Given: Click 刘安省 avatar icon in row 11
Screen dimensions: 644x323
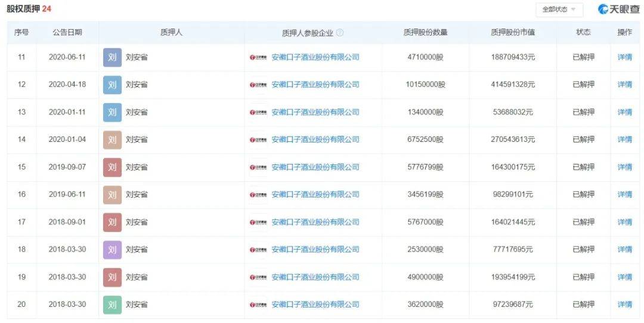Looking at the screenshot, I should (x=112, y=57).
